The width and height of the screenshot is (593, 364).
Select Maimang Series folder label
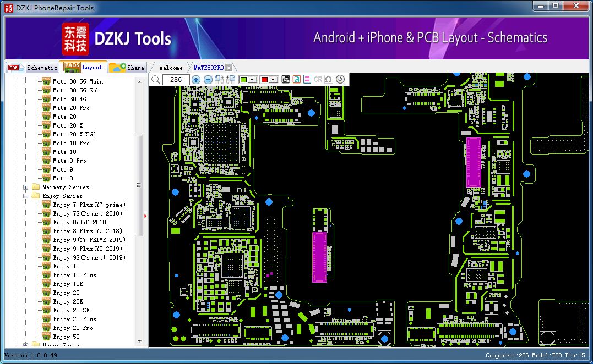click(x=66, y=187)
